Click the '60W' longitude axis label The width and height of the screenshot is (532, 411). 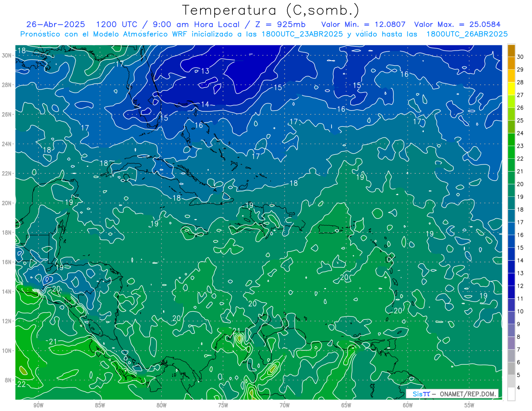(x=408, y=405)
